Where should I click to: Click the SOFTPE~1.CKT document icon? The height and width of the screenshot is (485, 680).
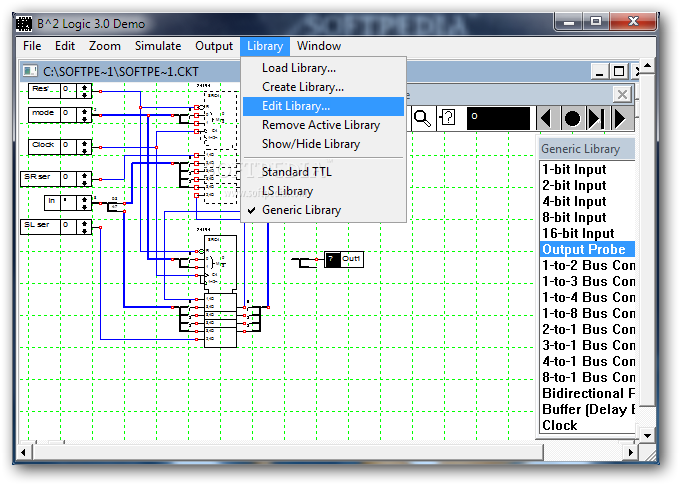(30, 71)
